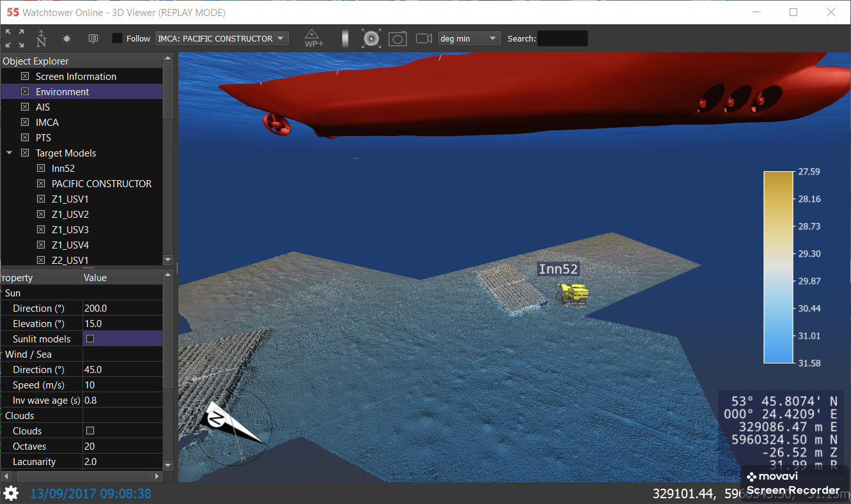Click the Value column header

click(122, 277)
